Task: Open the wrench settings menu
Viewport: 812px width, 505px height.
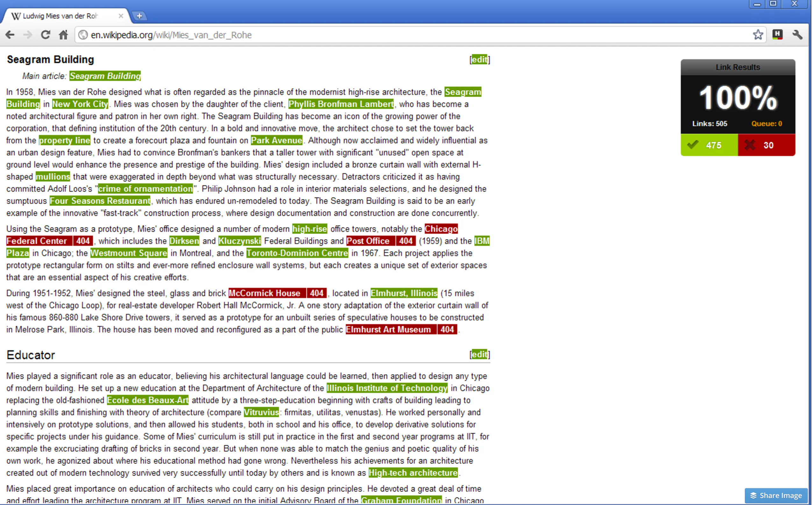Action: (798, 35)
